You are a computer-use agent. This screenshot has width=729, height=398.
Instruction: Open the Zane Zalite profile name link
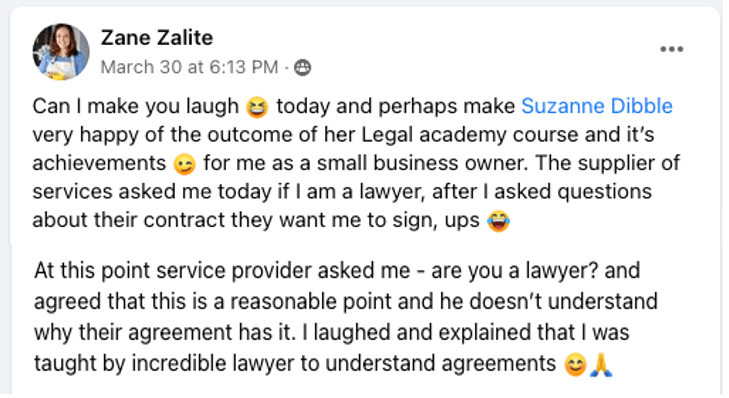click(x=157, y=38)
